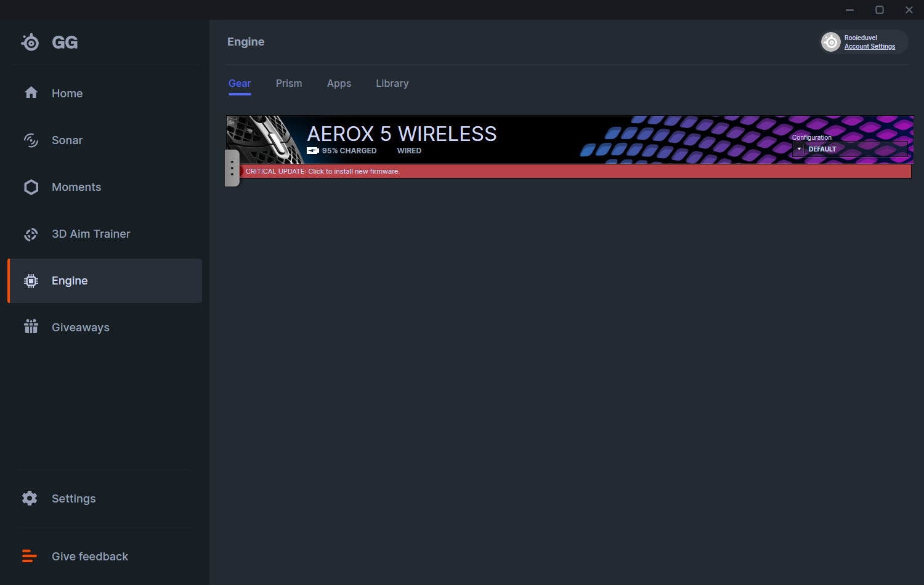The height and width of the screenshot is (585, 924).
Task: Expand the three-dot device options handle
Action: [x=232, y=167]
